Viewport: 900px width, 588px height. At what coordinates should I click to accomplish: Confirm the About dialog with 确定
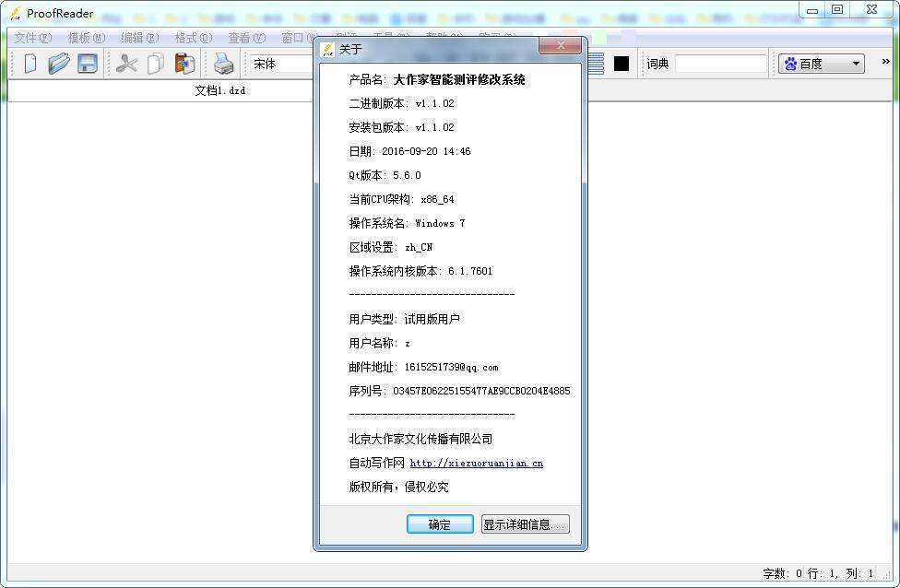(x=440, y=523)
